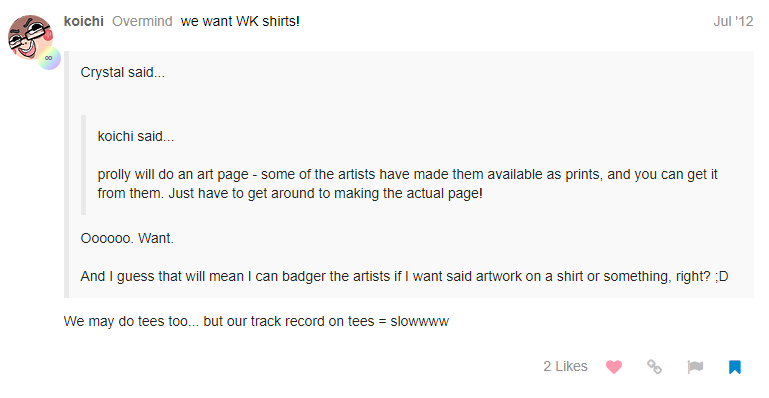Click the Overmind user title
The image size is (769, 398).
pyautogui.click(x=142, y=22)
